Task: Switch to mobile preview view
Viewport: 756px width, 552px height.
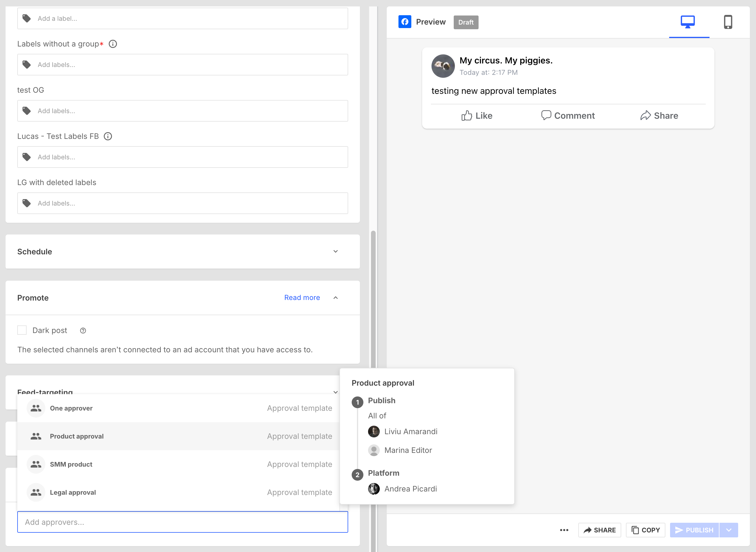Action: (729, 22)
